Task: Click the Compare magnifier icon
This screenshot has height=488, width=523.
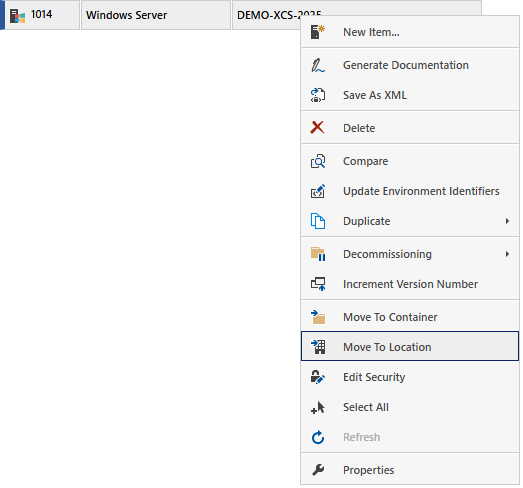Action: coord(318,161)
